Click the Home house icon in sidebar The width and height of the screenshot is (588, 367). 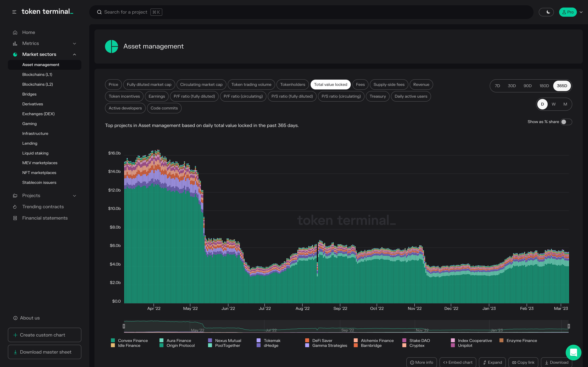point(15,33)
